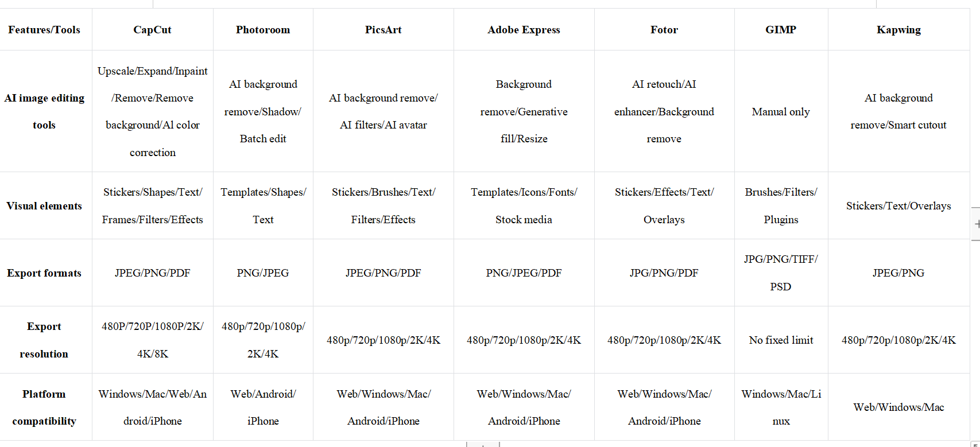Click the PicsArt header cell
This screenshot has width=980, height=447.
click(x=383, y=30)
